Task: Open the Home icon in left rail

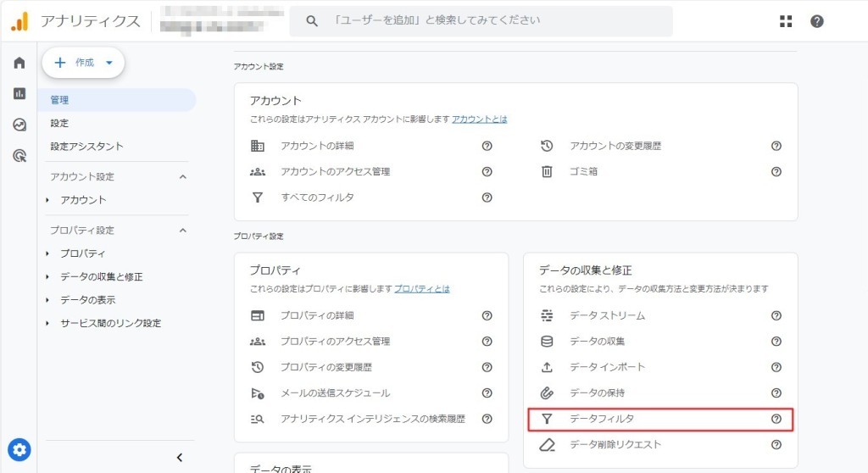Action: [x=19, y=63]
